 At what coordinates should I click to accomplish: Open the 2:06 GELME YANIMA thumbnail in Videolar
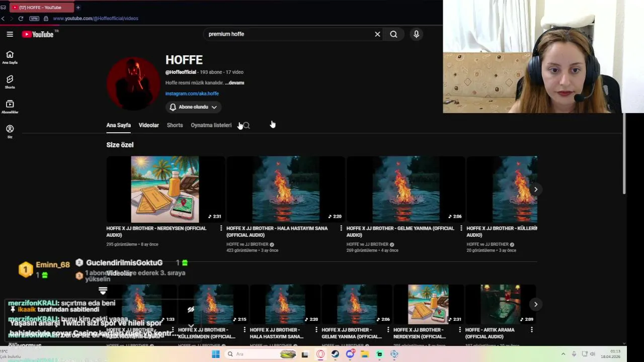click(357, 304)
